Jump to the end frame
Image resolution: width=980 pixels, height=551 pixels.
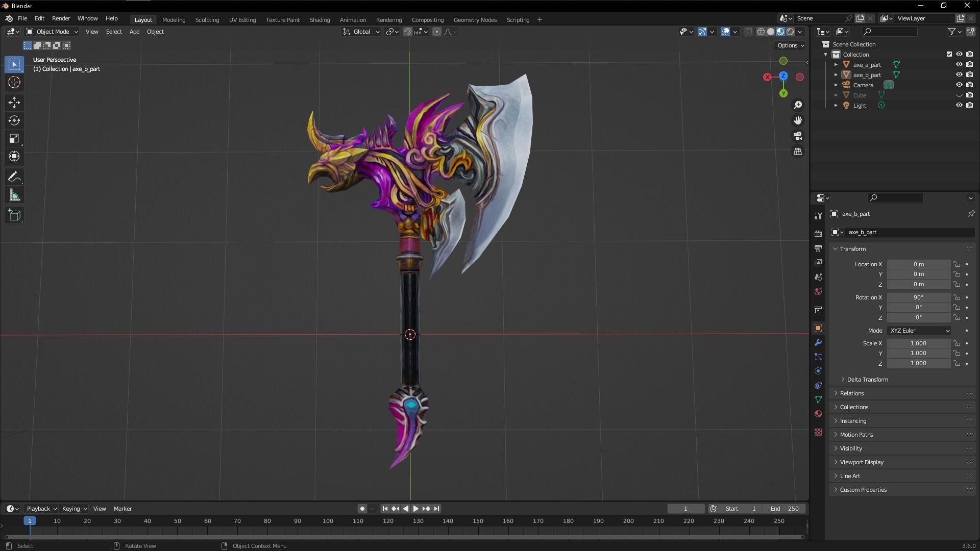[x=436, y=509]
